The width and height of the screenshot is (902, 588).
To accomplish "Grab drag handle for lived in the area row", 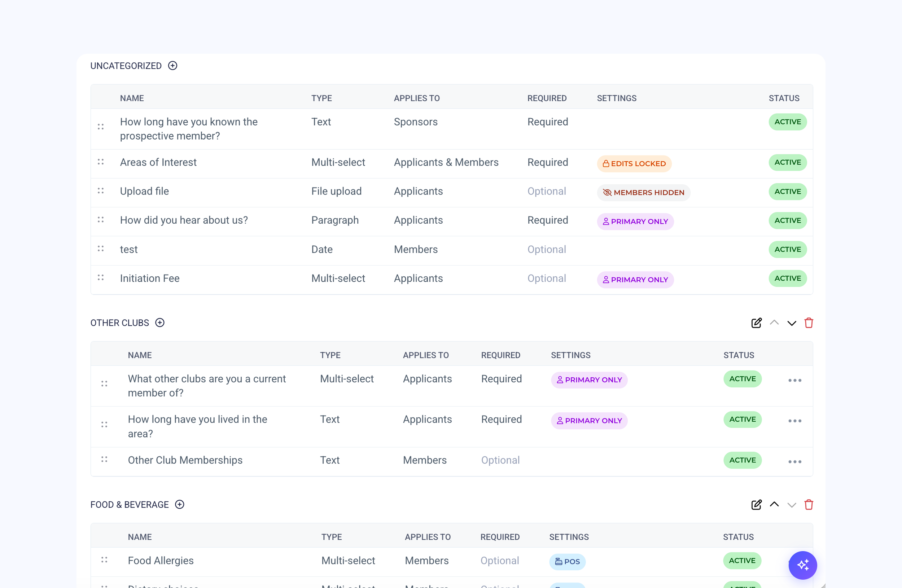I will (104, 424).
